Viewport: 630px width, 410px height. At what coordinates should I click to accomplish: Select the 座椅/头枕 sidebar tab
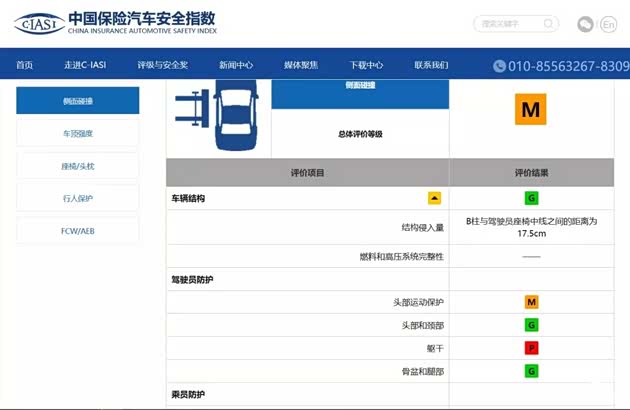coord(77,166)
